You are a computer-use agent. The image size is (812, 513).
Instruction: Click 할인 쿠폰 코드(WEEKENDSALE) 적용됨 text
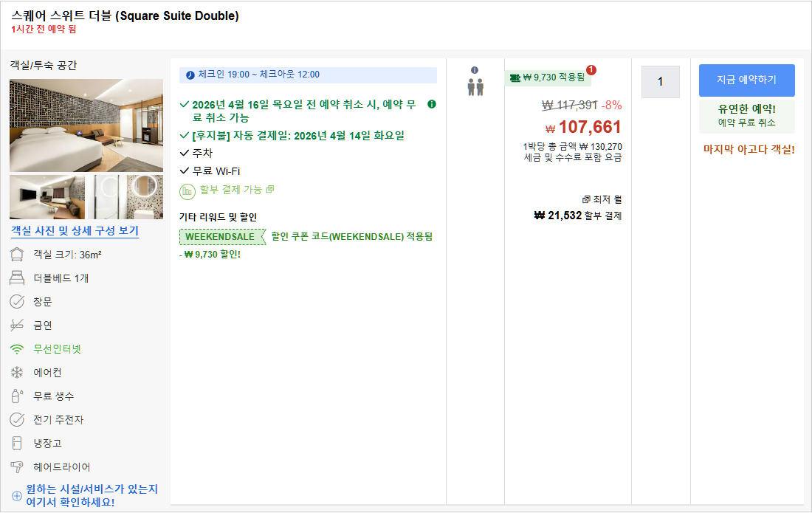(x=351, y=236)
